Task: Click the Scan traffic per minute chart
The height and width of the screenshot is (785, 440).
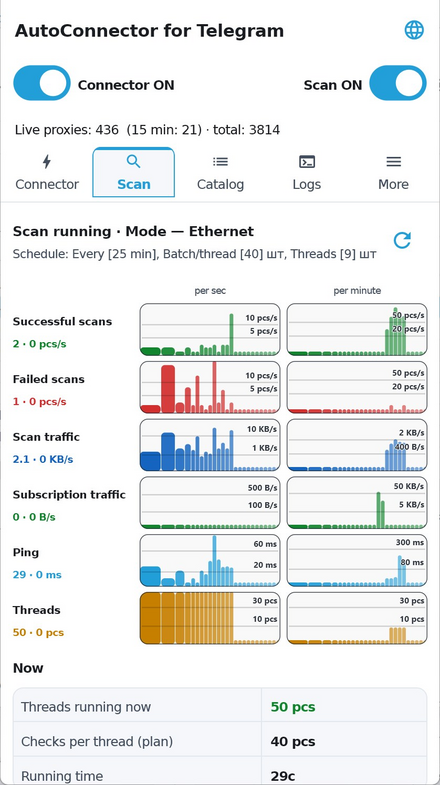Action: (x=357, y=445)
